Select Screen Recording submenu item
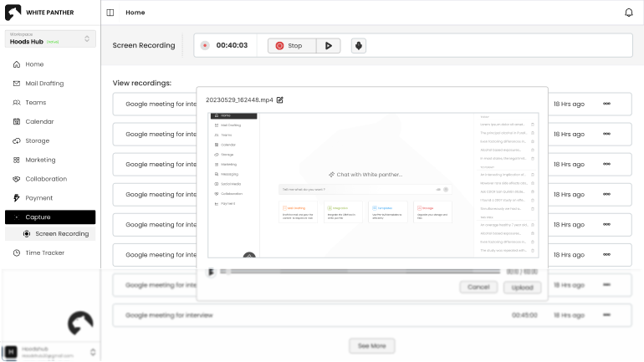This screenshot has width=644, height=362. 61,234
